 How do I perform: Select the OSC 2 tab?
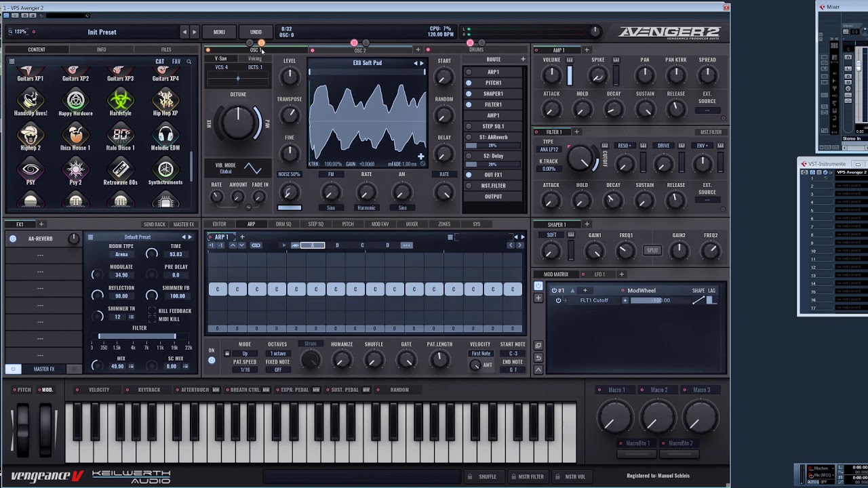point(360,50)
